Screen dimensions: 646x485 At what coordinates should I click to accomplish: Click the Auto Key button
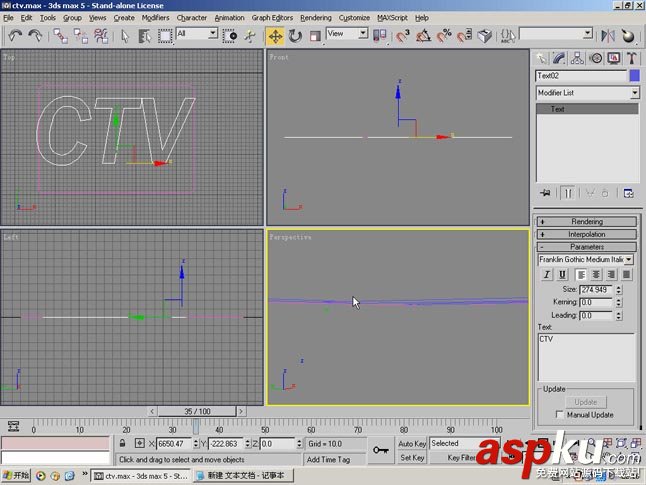[x=412, y=444]
